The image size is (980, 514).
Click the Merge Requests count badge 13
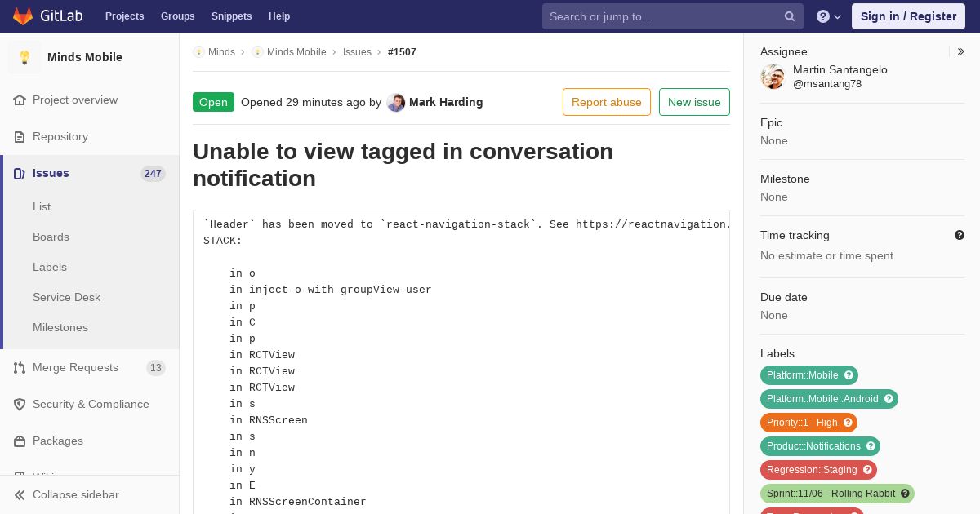point(156,368)
